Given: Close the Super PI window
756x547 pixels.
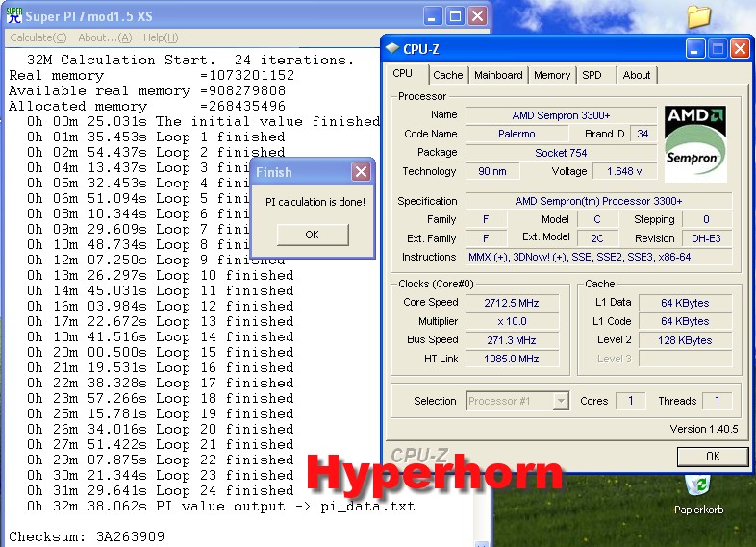Looking at the screenshot, I should [x=477, y=16].
